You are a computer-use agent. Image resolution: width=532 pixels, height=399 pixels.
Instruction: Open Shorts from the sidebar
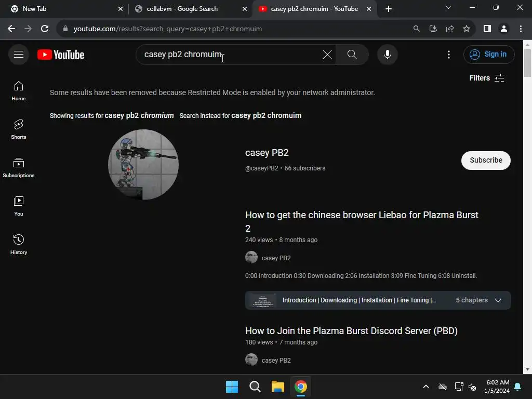(x=19, y=129)
